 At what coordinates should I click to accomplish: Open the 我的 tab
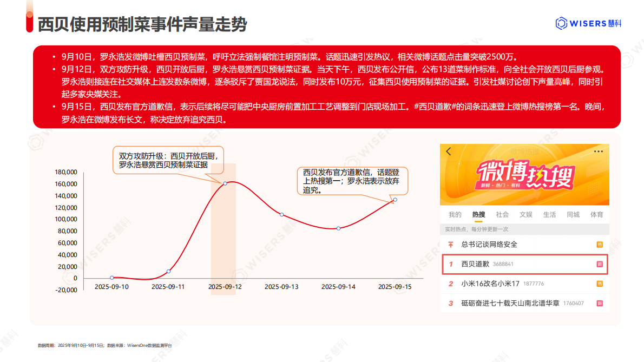click(455, 214)
